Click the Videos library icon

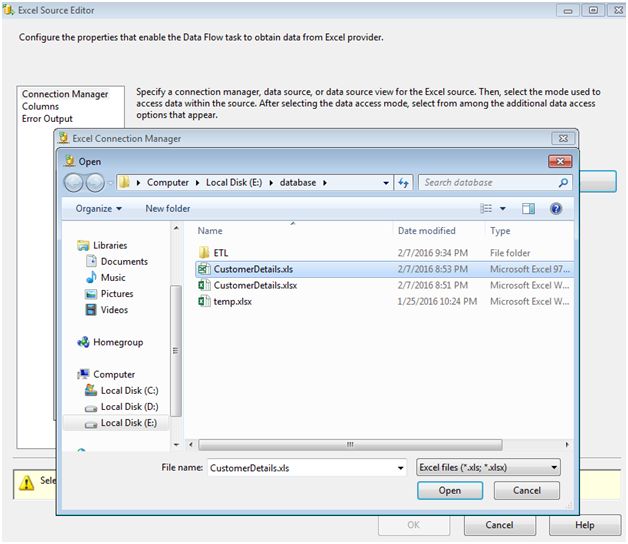(91, 310)
